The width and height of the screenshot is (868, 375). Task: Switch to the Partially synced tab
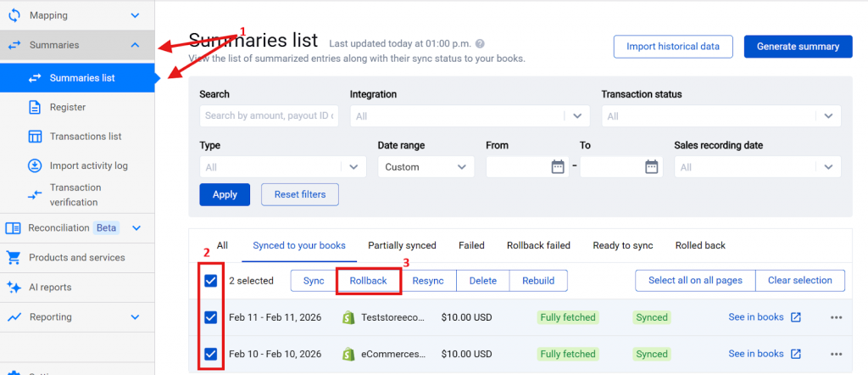[401, 245]
